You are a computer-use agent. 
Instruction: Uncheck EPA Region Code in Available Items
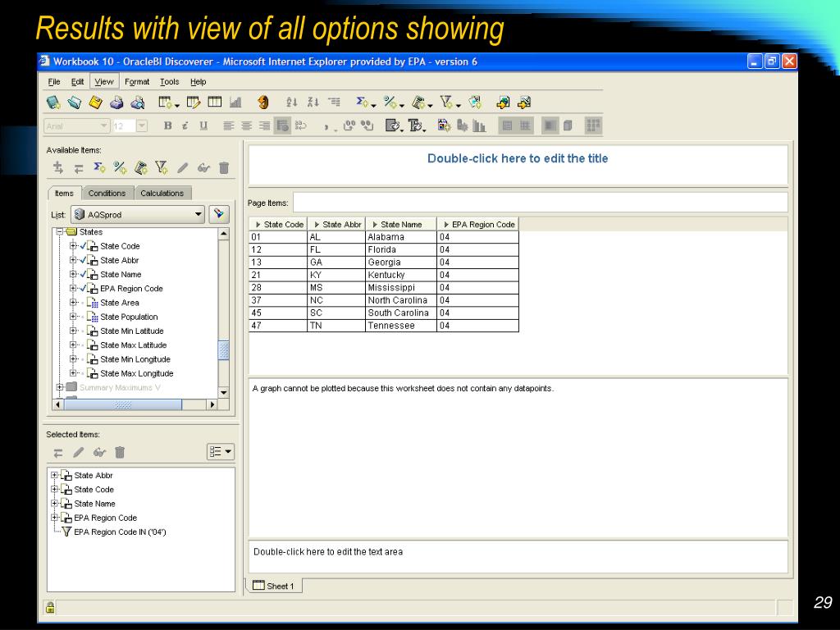(83, 288)
